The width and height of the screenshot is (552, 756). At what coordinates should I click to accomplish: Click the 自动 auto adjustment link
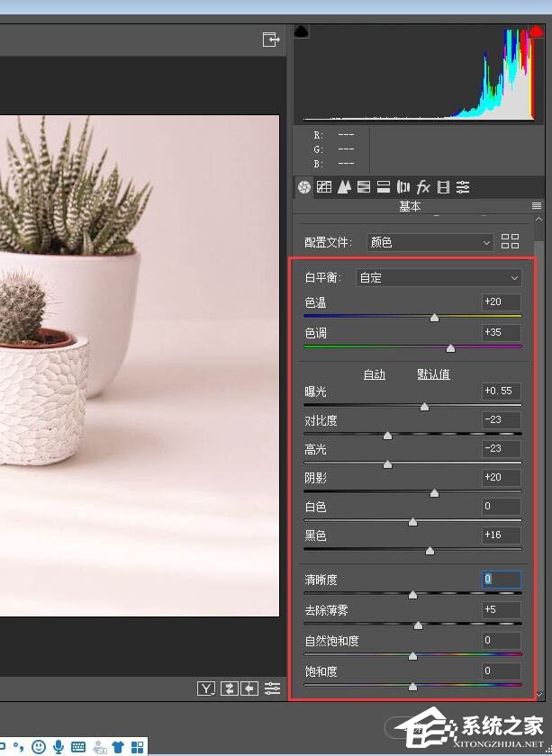click(374, 374)
